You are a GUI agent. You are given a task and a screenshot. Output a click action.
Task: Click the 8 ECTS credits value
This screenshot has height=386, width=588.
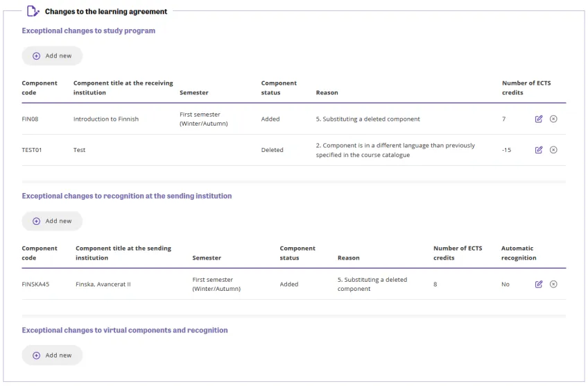tap(435, 284)
